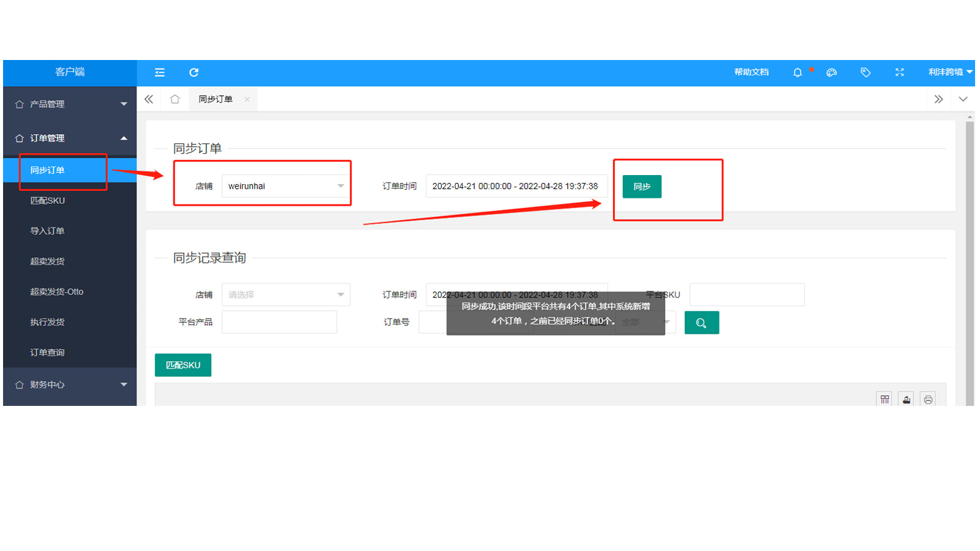
Task: Open the theme palette icon
Action: pyautogui.click(x=831, y=72)
